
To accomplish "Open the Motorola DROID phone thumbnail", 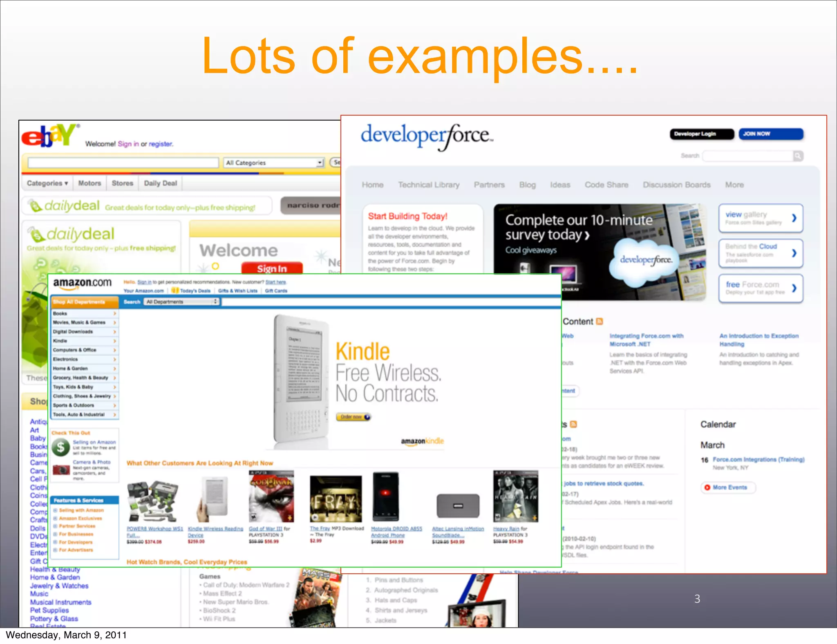I will 385,496.
